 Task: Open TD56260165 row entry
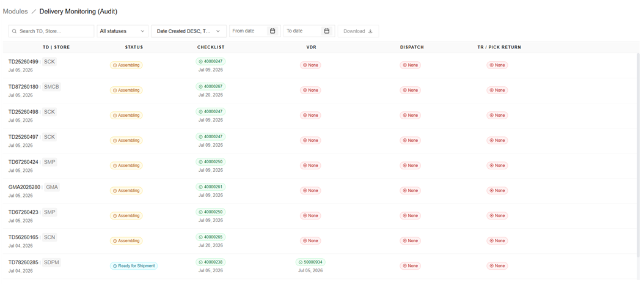coord(23,237)
